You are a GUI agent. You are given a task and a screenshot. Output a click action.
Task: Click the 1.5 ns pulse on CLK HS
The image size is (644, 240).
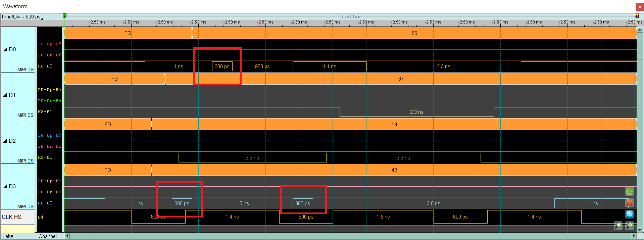383,217
